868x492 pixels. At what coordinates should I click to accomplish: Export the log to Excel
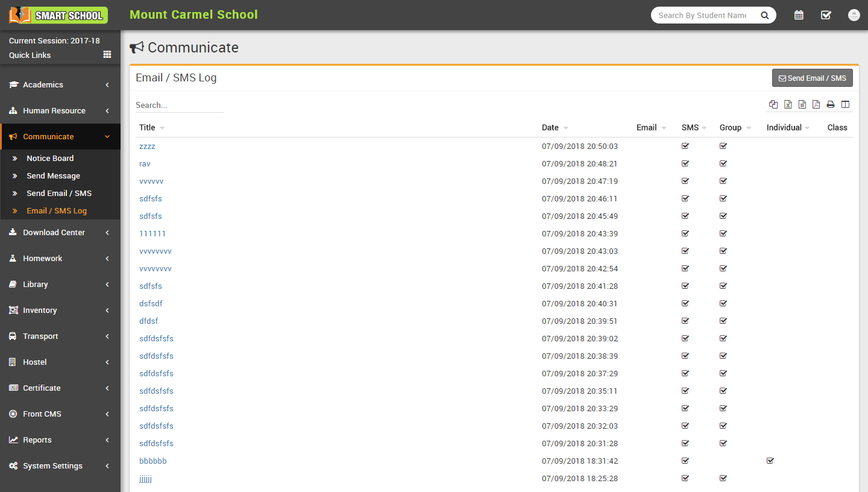pos(788,104)
